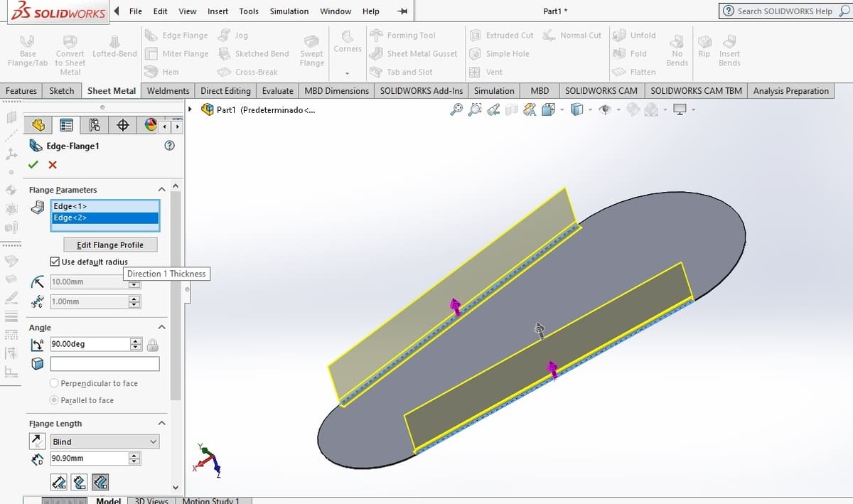Toggle the flange angle lock icon
This screenshot has width=853, height=504.
pyautogui.click(x=152, y=345)
